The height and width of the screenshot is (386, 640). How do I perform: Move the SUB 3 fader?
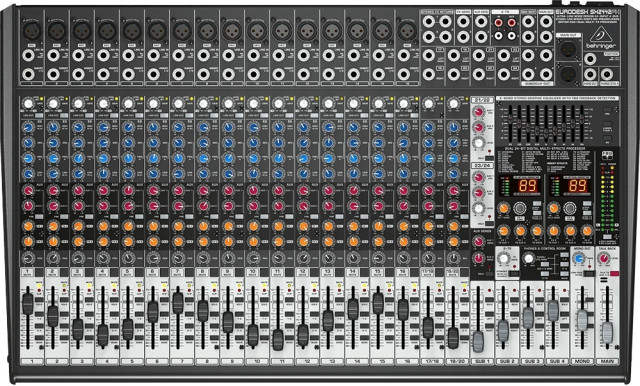[528, 318]
